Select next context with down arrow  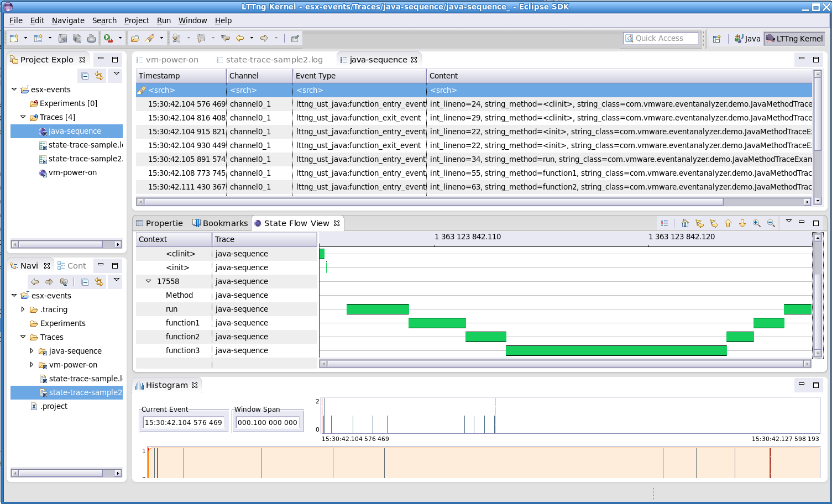tap(742, 223)
